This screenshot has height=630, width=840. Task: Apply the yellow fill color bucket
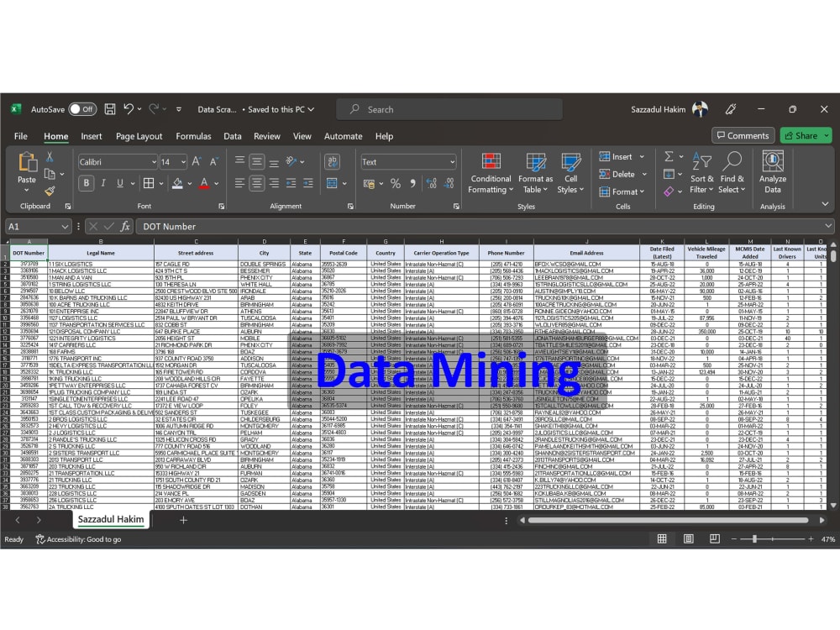(177, 184)
